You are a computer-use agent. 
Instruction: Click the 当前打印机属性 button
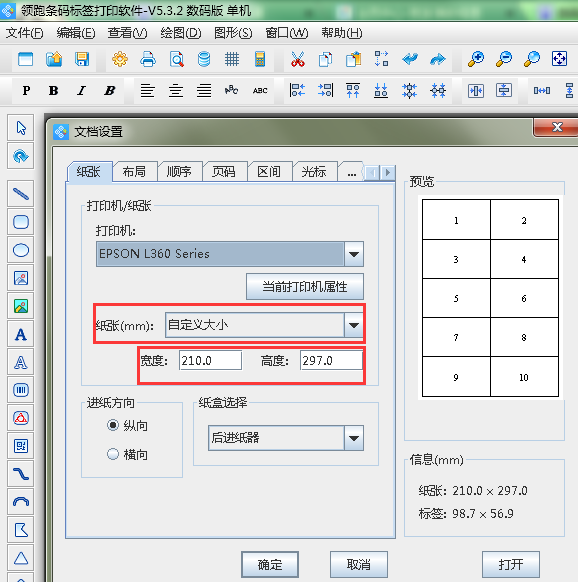pyautogui.click(x=305, y=287)
